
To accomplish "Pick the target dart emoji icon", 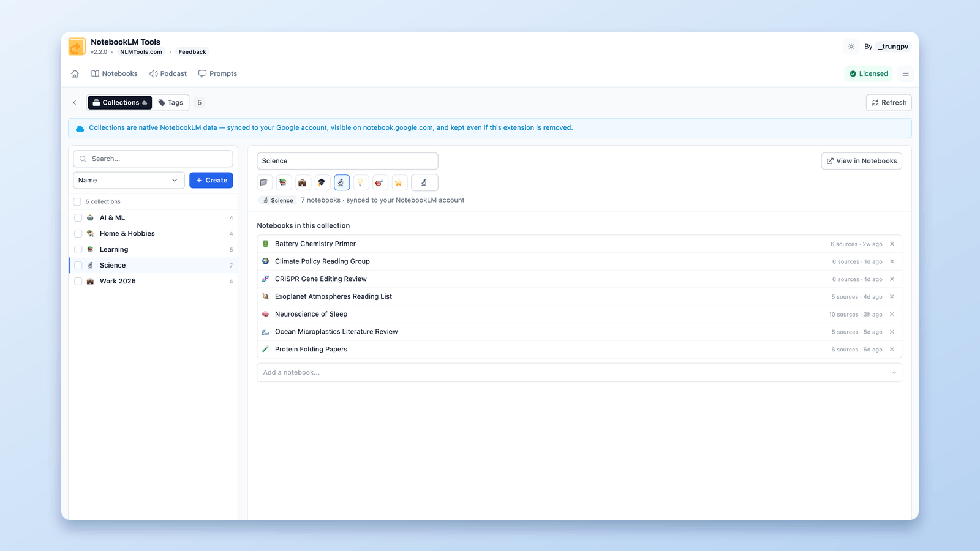I will tap(380, 182).
